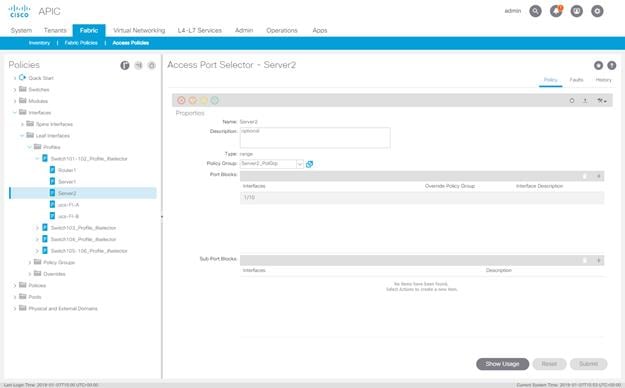
Task: Switch to the Fabric Policies submenu
Action: pyautogui.click(x=81, y=43)
